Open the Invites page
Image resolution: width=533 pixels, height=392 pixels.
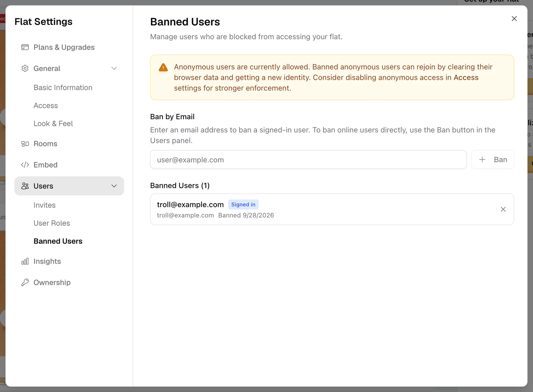45,205
